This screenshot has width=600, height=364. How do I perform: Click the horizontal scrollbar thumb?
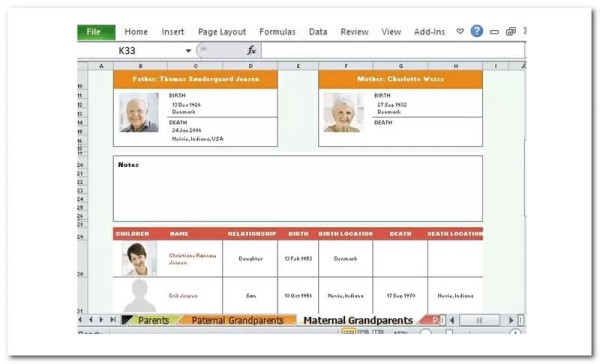point(479,320)
